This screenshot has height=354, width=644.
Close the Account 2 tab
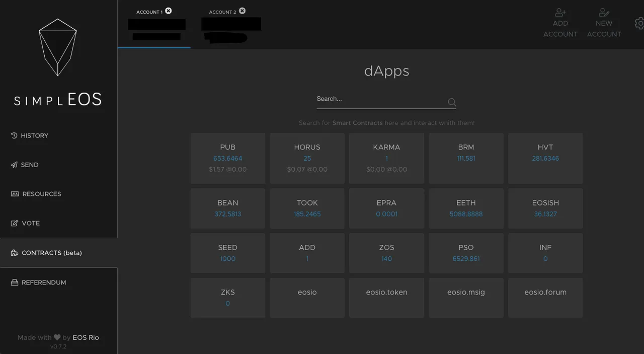point(243,11)
